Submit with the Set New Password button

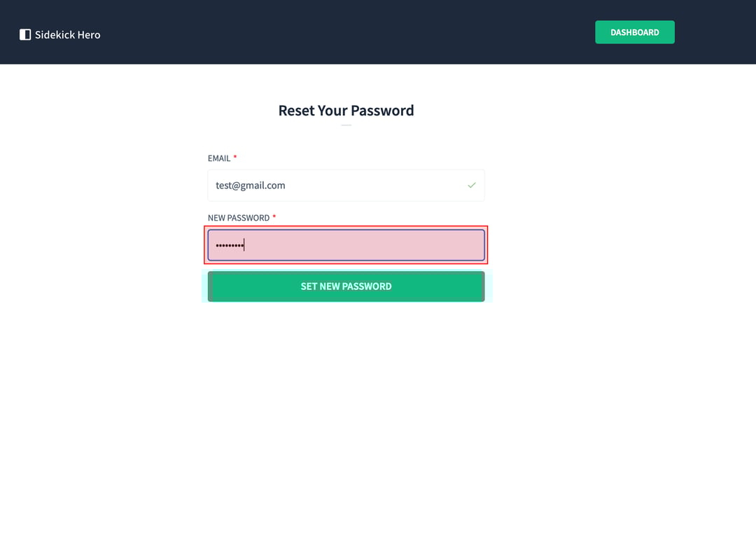tap(346, 287)
